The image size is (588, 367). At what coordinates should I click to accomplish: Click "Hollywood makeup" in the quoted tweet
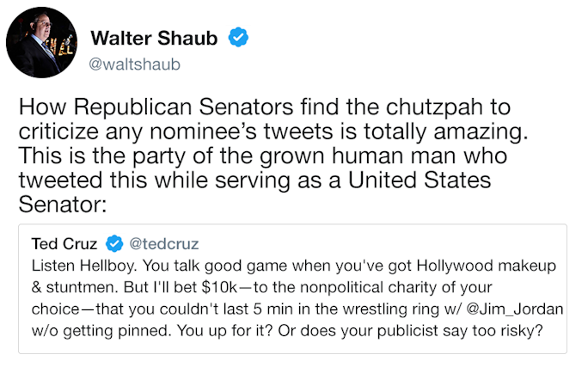click(x=487, y=266)
